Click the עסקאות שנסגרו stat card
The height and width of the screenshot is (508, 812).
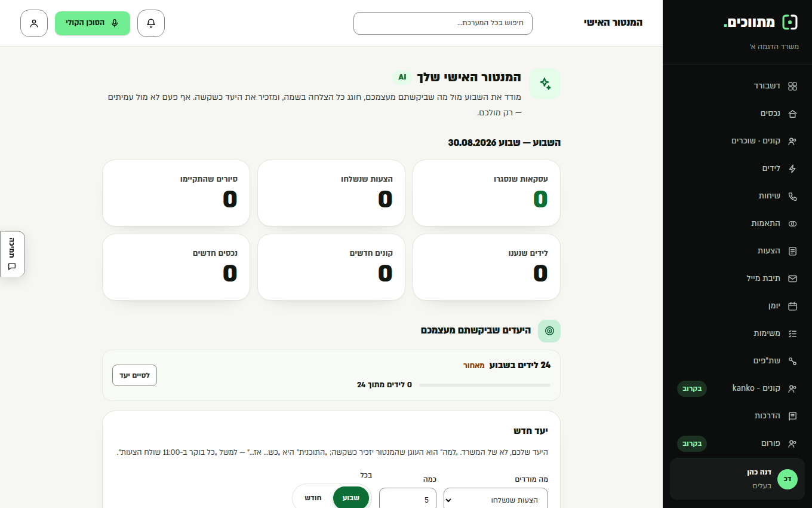click(x=487, y=193)
